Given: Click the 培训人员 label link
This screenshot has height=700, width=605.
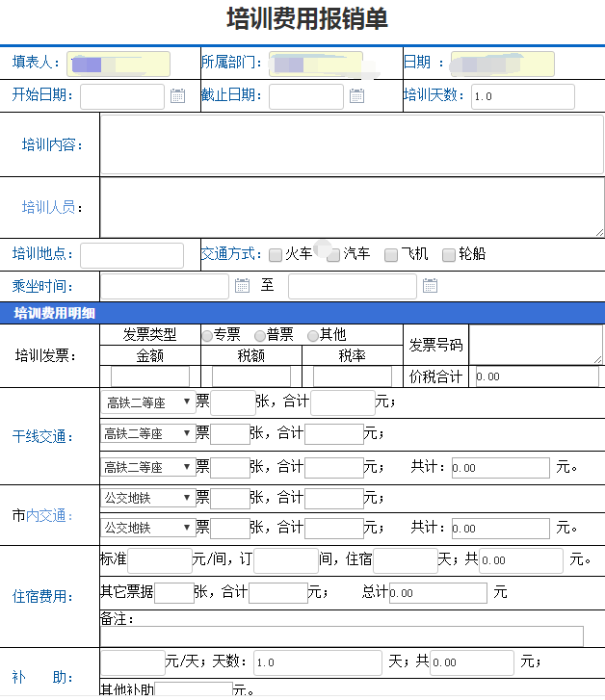Looking at the screenshot, I should pyautogui.click(x=48, y=207).
